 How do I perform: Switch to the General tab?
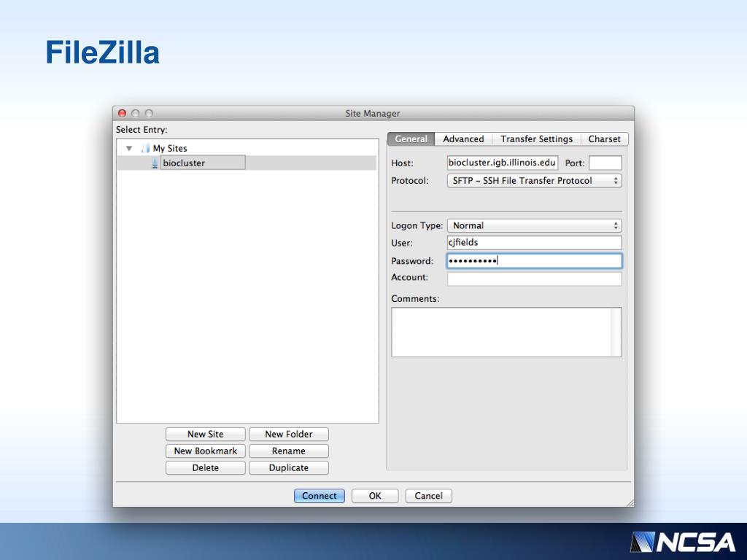pos(411,139)
